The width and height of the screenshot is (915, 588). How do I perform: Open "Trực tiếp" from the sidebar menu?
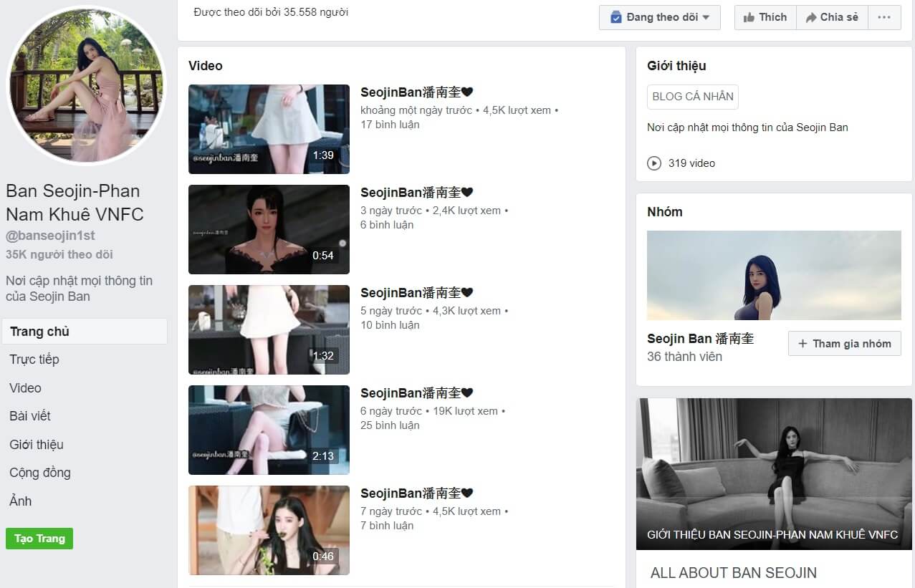click(34, 359)
